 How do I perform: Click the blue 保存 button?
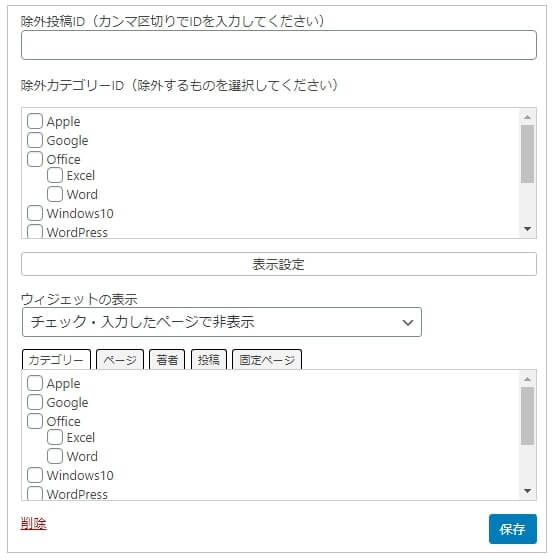513,529
